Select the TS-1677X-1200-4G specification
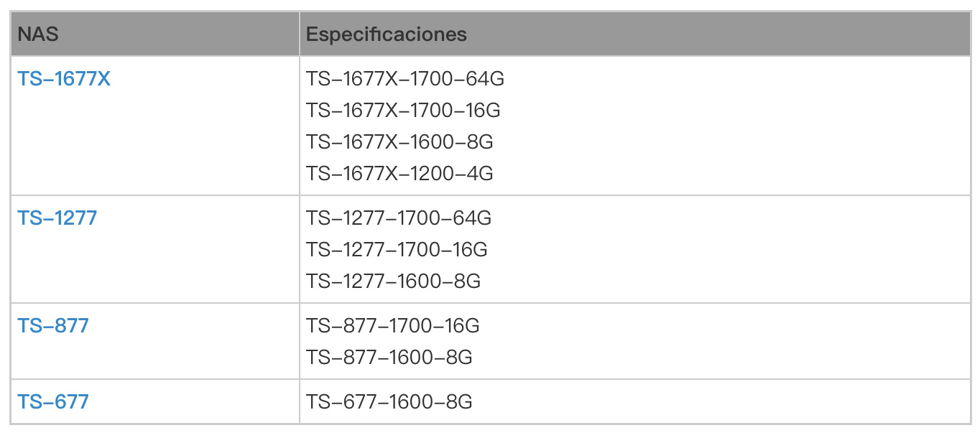 tap(399, 174)
